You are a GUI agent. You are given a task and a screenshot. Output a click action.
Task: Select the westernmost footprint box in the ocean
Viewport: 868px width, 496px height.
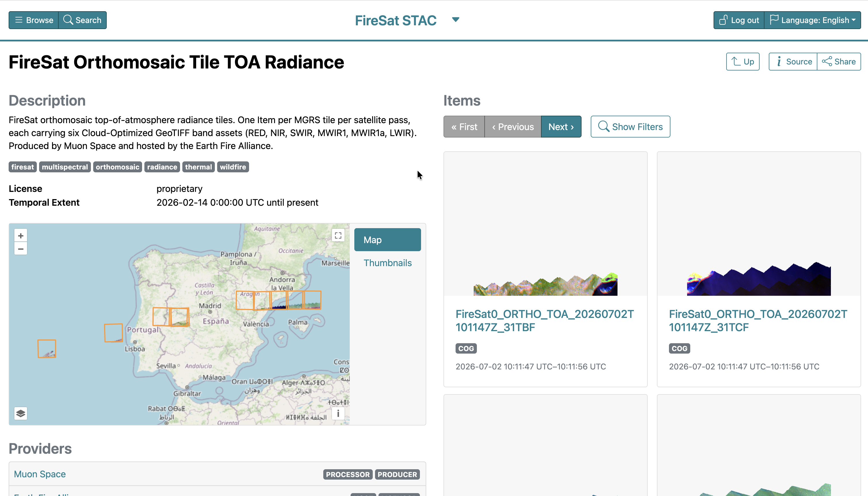click(47, 348)
